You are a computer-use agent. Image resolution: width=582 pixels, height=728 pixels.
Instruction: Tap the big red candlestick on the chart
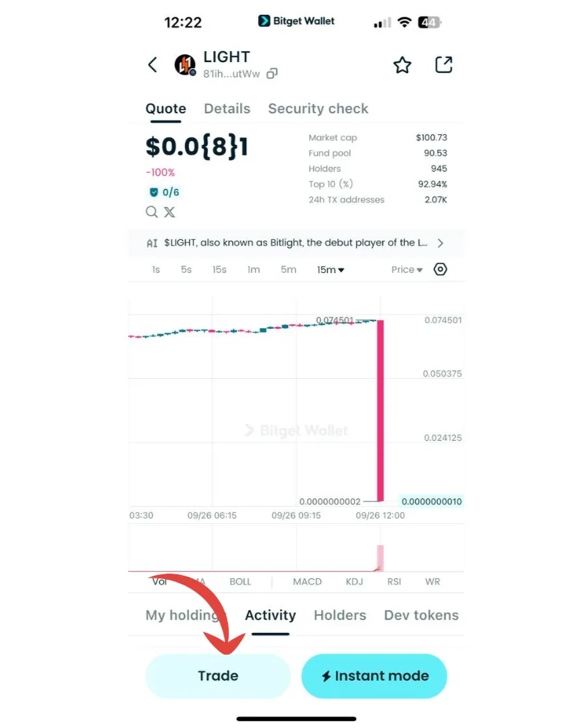point(380,411)
